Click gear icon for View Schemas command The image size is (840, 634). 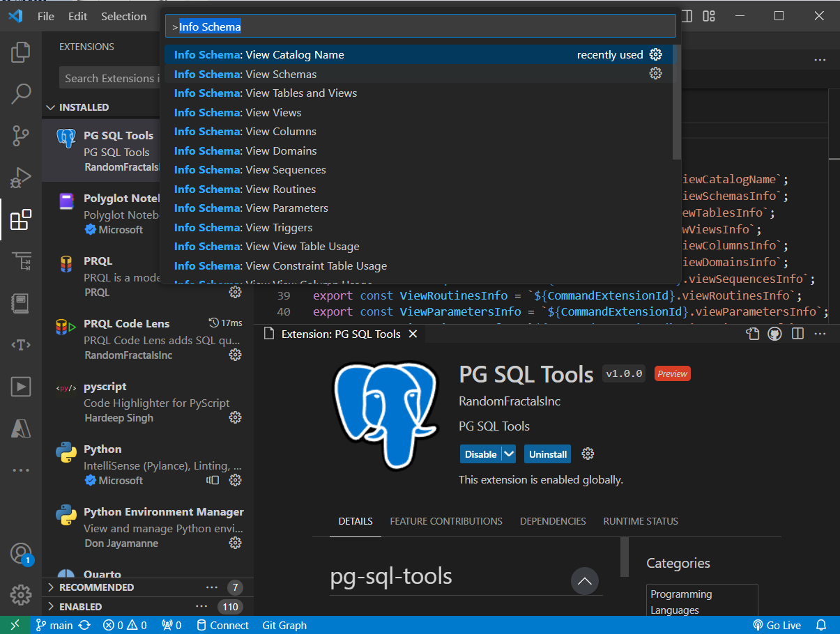[655, 73]
